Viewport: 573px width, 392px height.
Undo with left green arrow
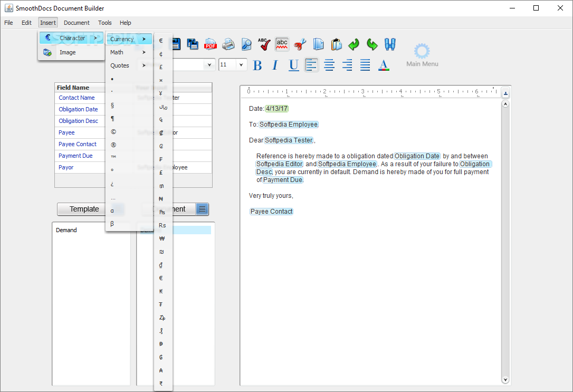click(354, 44)
